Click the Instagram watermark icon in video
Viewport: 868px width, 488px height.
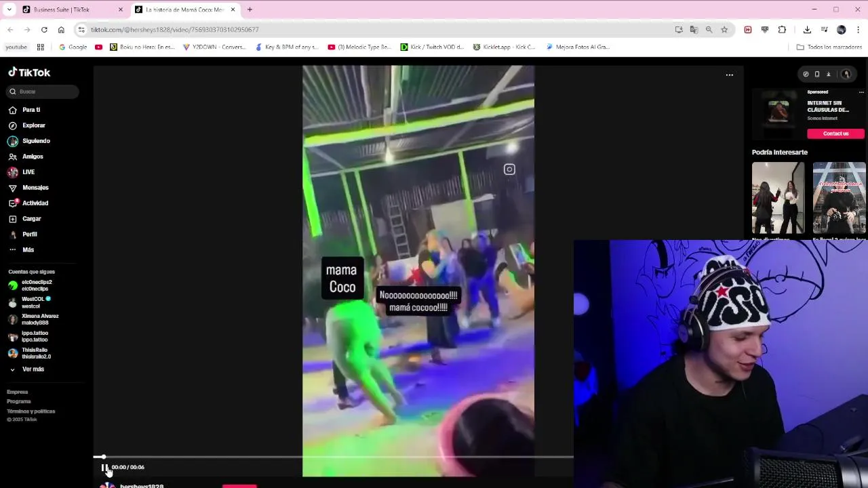point(509,169)
